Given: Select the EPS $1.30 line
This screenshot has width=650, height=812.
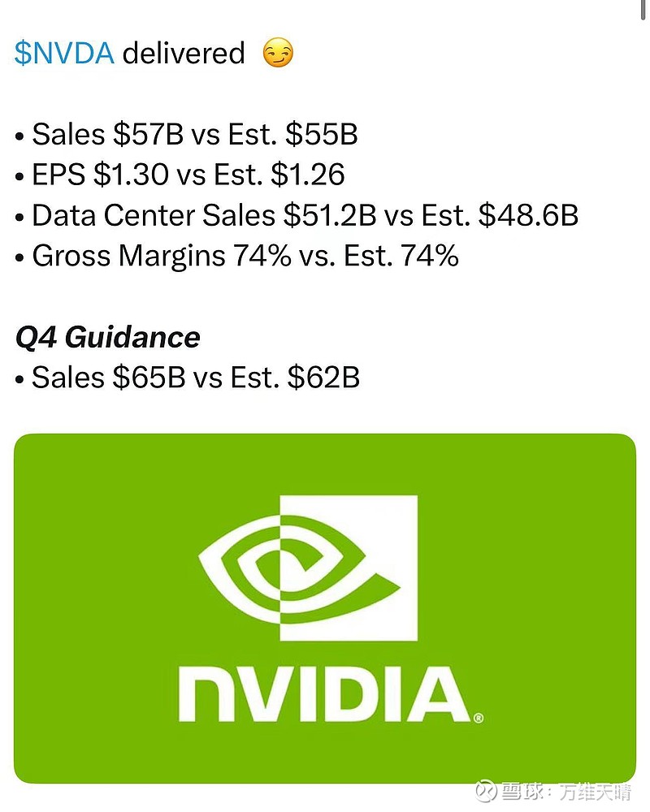Looking at the screenshot, I should (x=180, y=175).
